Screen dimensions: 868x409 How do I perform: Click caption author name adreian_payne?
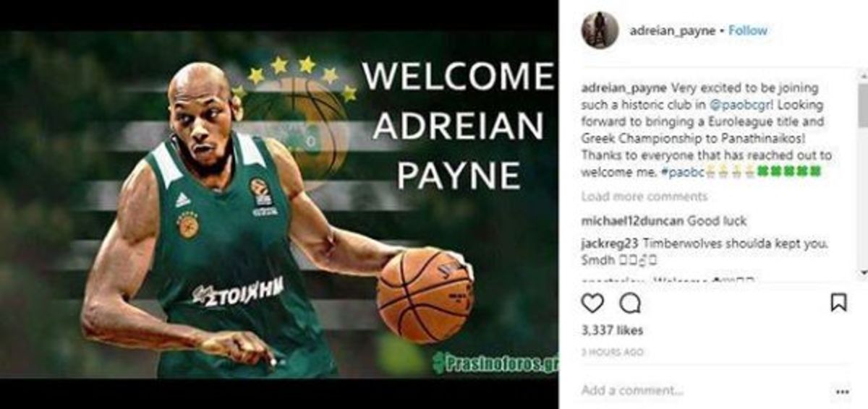tap(624, 87)
